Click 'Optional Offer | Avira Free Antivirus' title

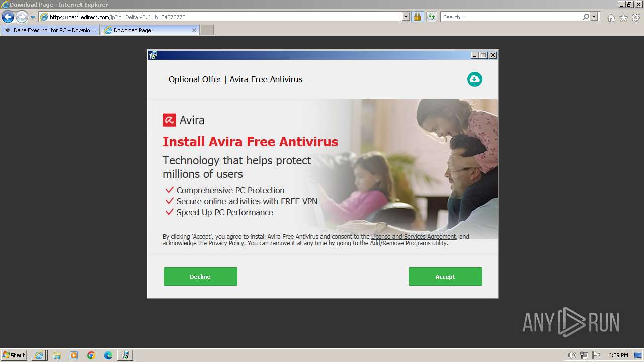coord(235,79)
